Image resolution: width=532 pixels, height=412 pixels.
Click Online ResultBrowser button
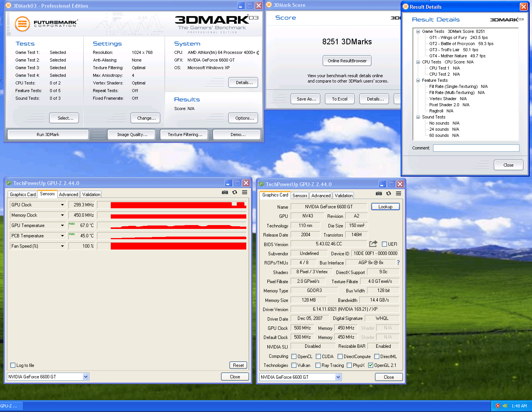347,61
